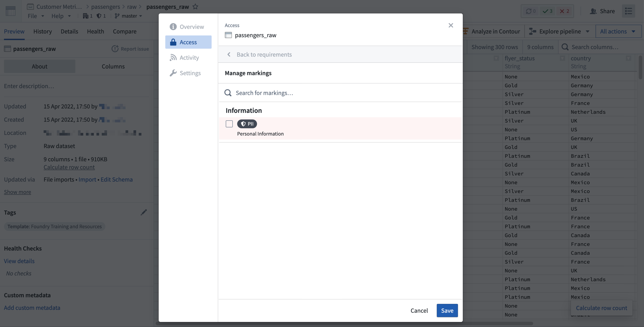644x327 pixels.
Task: Click the Save button
Action: point(447,310)
